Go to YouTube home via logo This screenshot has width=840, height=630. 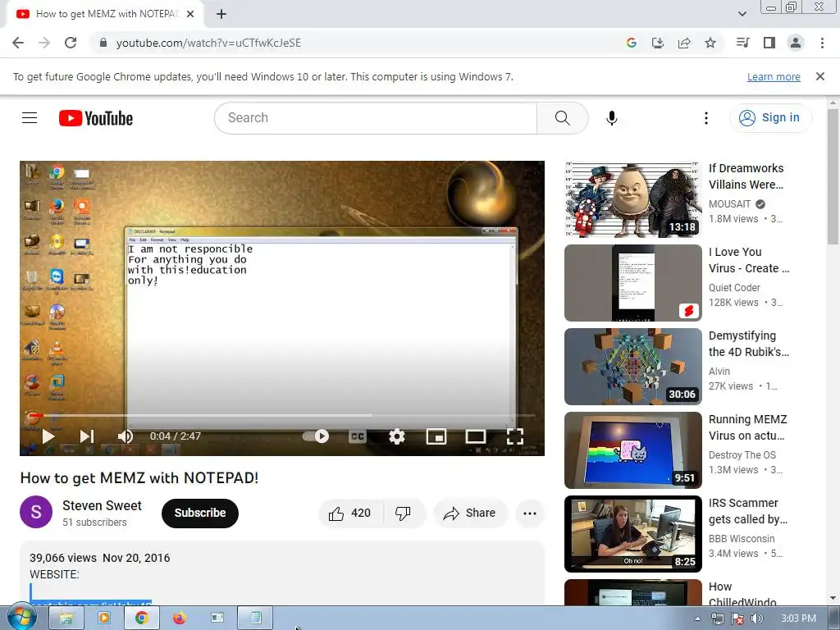pyautogui.click(x=96, y=118)
